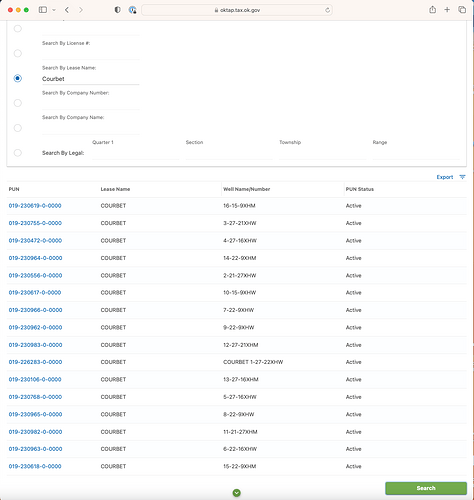Open PUN 019-226283-0-0000 link

[35, 362]
